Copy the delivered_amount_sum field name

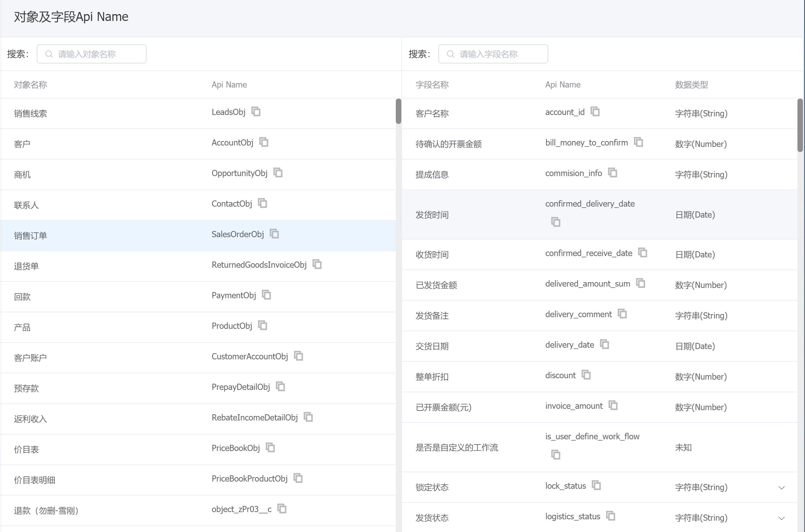pos(641,283)
